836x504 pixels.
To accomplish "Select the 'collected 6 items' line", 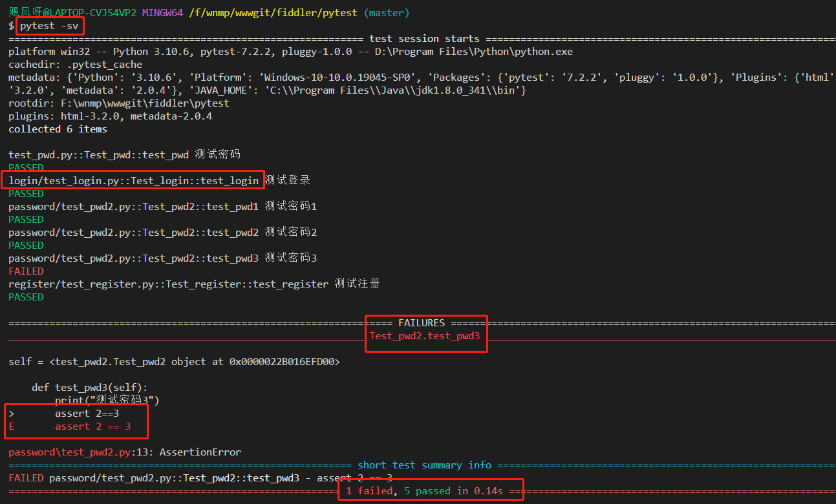I will click(58, 129).
